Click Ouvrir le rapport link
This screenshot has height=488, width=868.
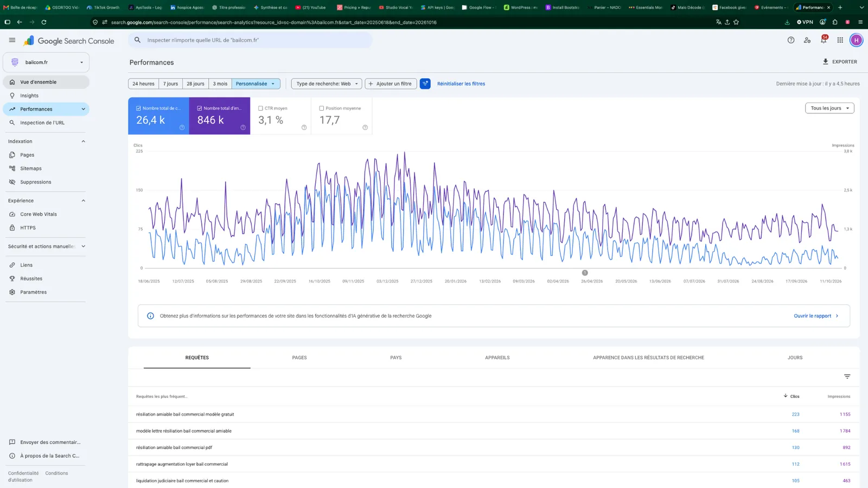pos(816,316)
